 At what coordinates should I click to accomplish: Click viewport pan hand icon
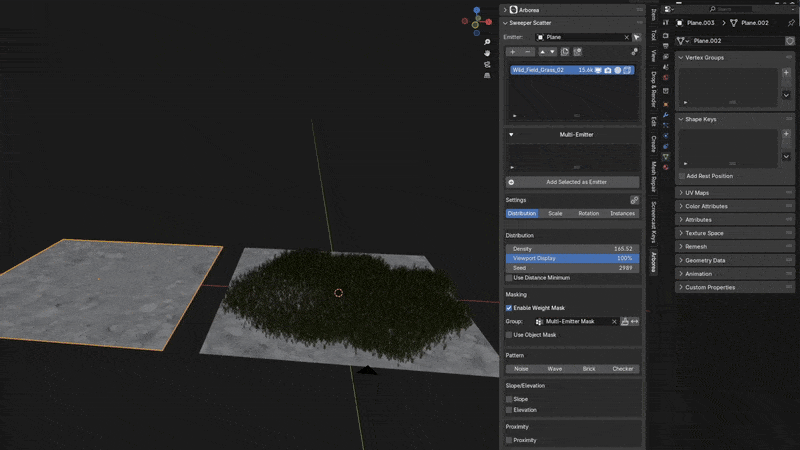(x=487, y=53)
